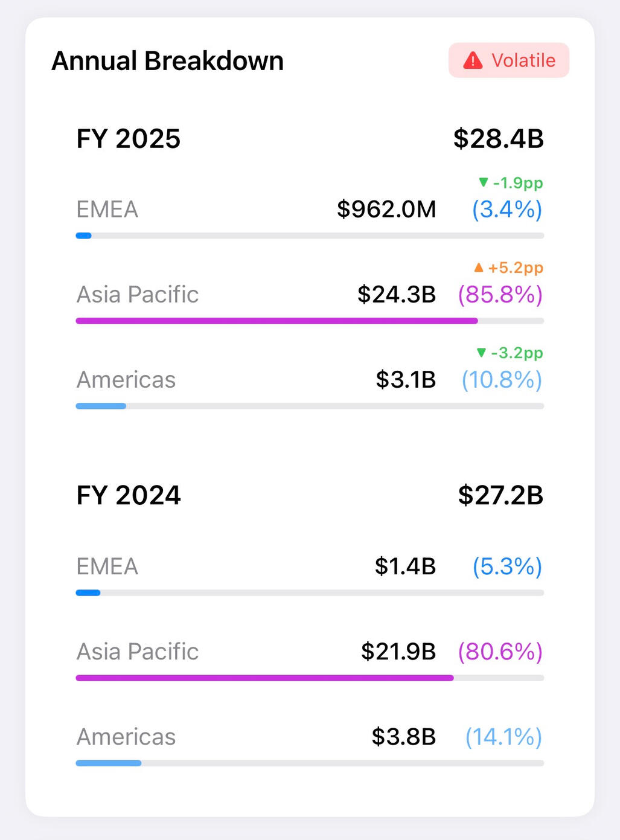Click the FY 2025 total $28.4B

coord(498,139)
